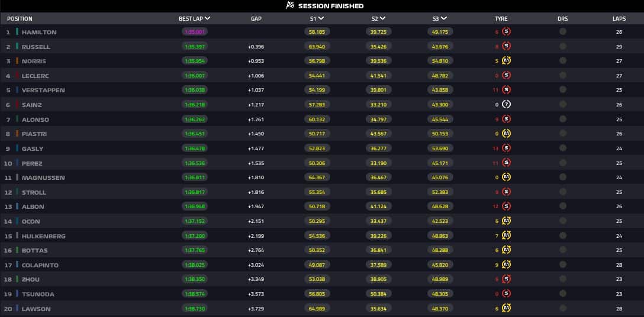This screenshot has height=317, width=644.
Task: Select driver name VERSTAPPEN
Action: (43, 90)
